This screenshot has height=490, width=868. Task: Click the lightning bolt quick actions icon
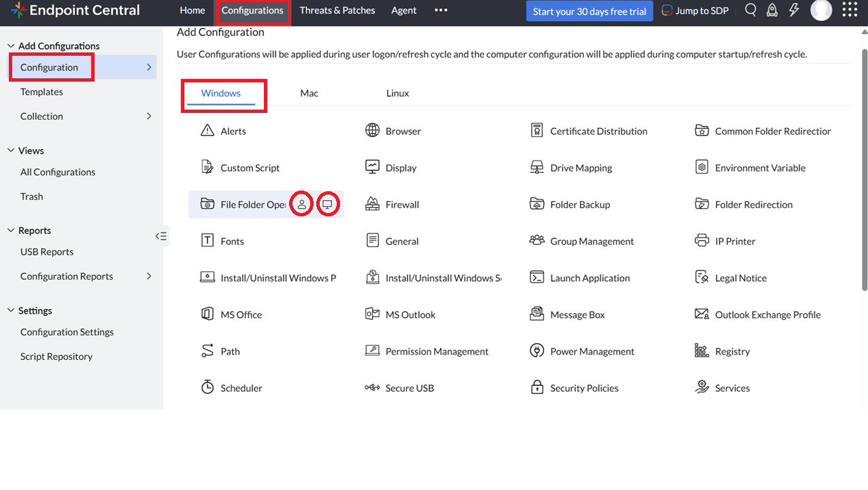pos(794,10)
